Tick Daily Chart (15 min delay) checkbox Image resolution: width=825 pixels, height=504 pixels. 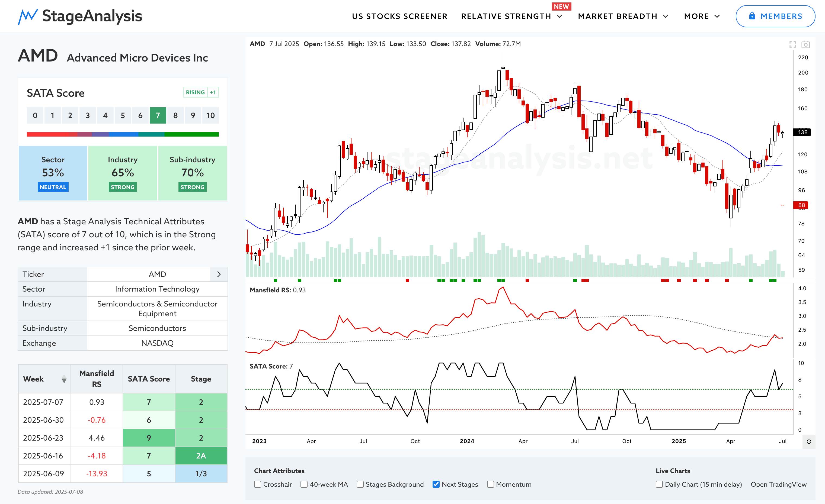coord(659,484)
